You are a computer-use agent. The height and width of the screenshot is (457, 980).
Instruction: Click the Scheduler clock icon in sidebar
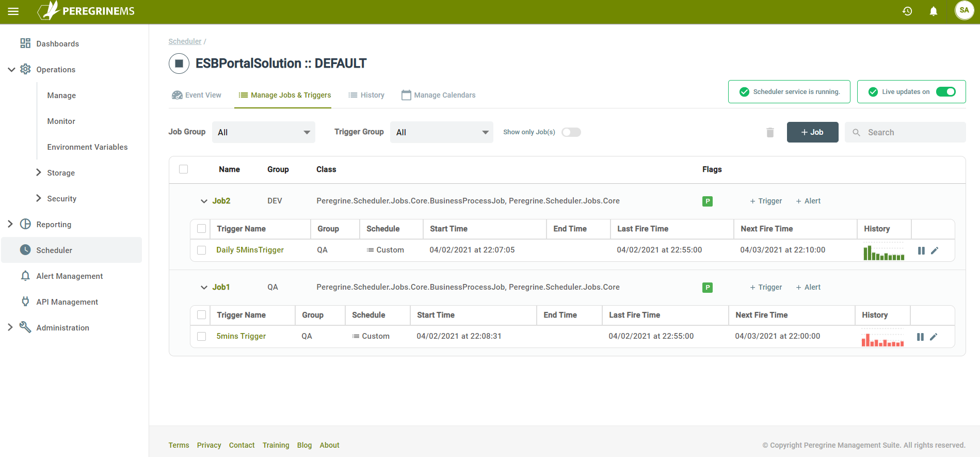pos(25,250)
